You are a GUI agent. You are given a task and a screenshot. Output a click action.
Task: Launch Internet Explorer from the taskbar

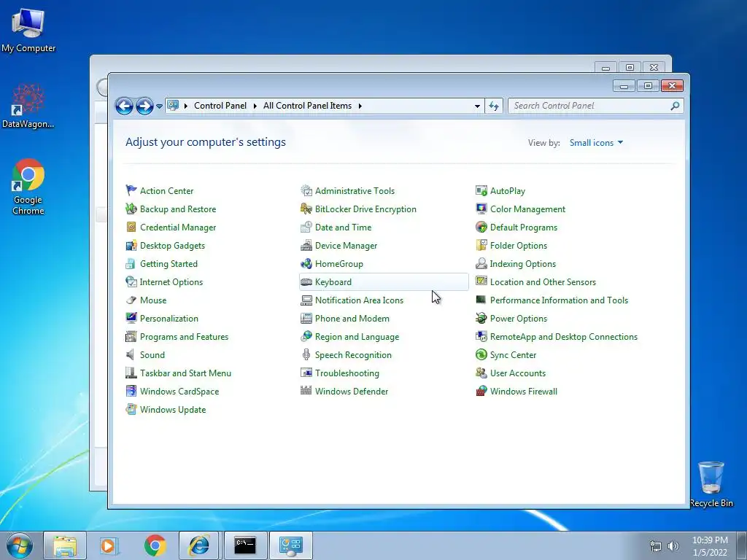point(198,545)
